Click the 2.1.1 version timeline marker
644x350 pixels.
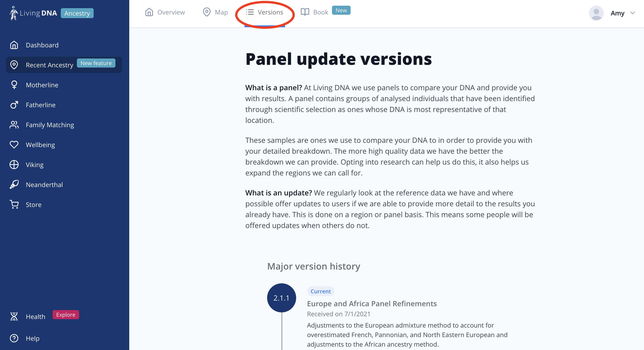click(281, 298)
